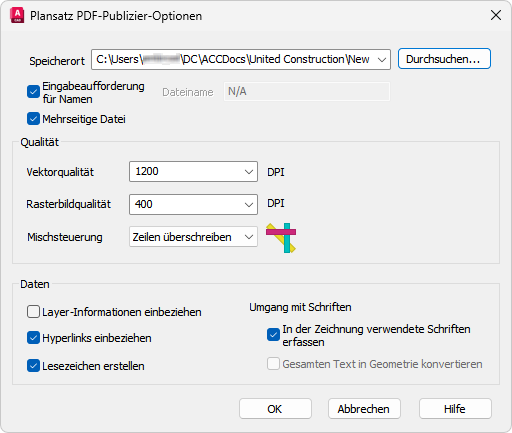
Task: Confirm with the OK button
Action: click(x=275, y=409)
